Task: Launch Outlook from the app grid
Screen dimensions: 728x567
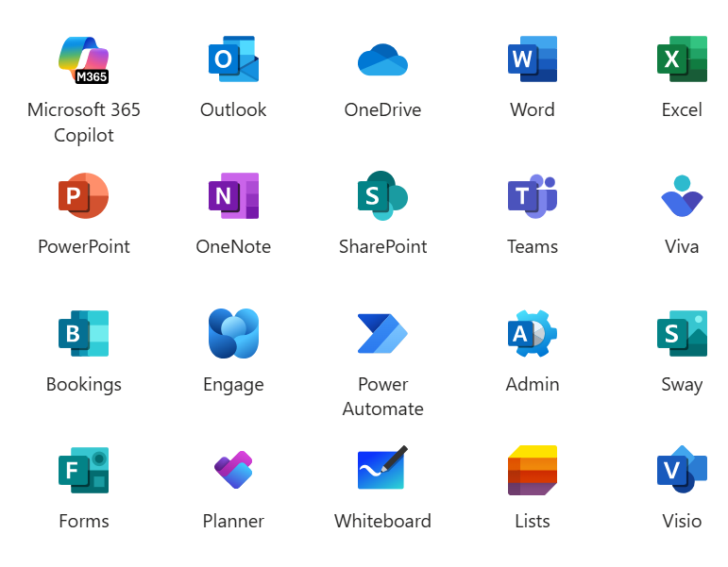Action: 233,59
